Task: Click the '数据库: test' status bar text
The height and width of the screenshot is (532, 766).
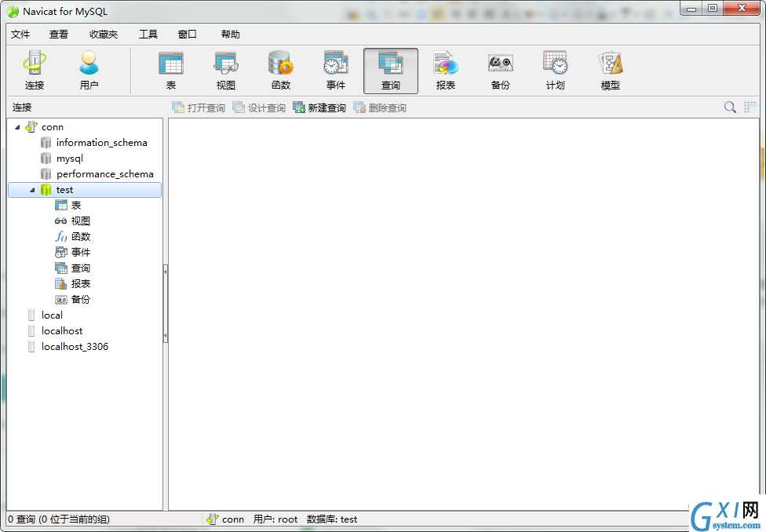Action: click(332, 519)
